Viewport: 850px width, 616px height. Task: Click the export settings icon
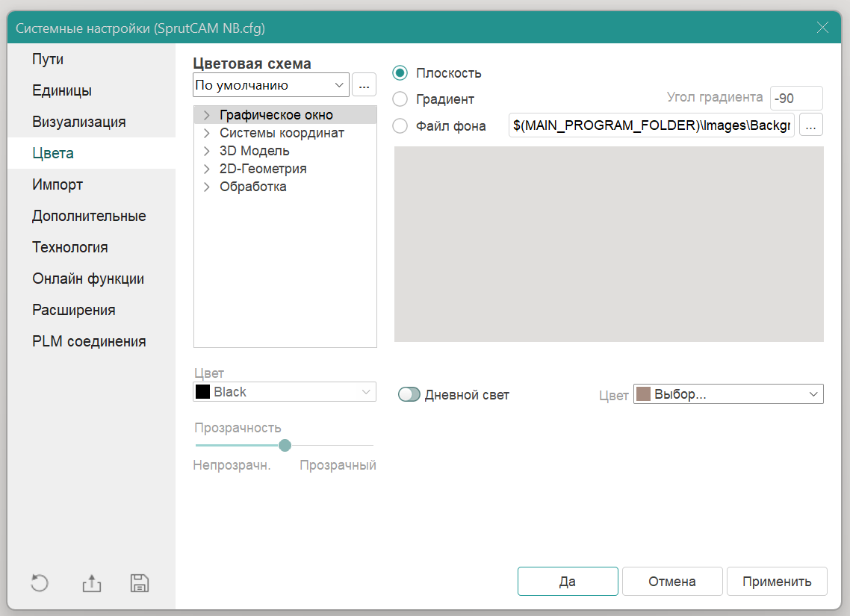coord(91,583)
